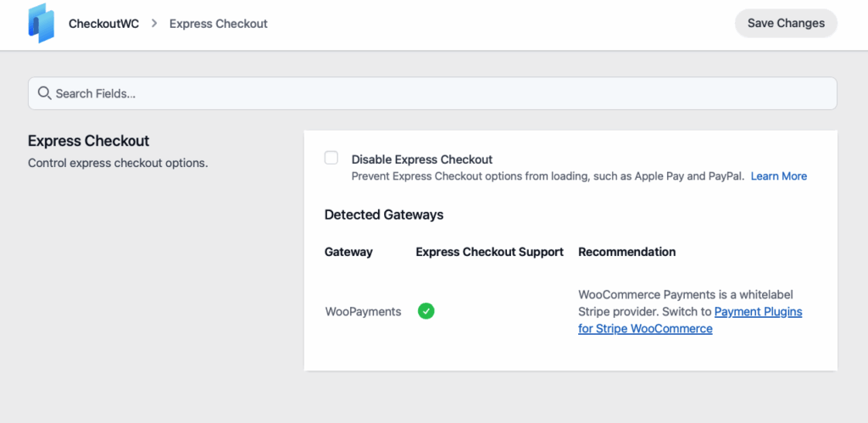Click the Express Checkout Support column header
This screenshot has height=423, width=868.
(x=489, y=252)
